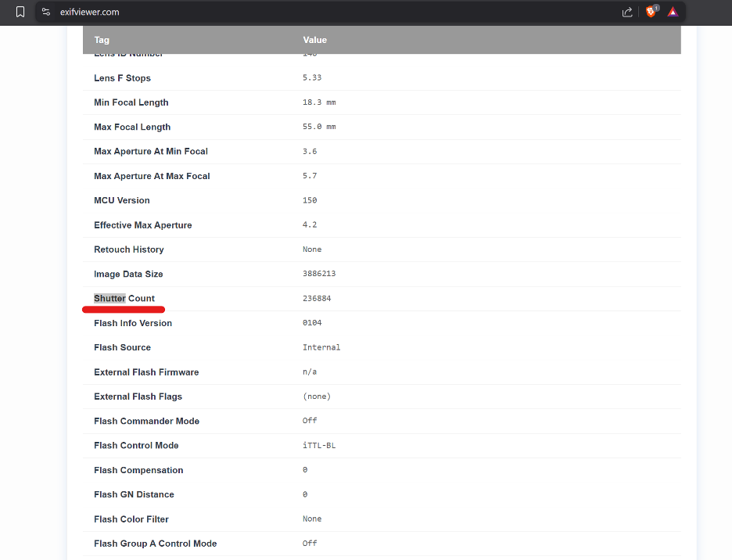Open the bookmarks sidebar icon
This screenshot has height=560, width=732.
coord(20,12)
